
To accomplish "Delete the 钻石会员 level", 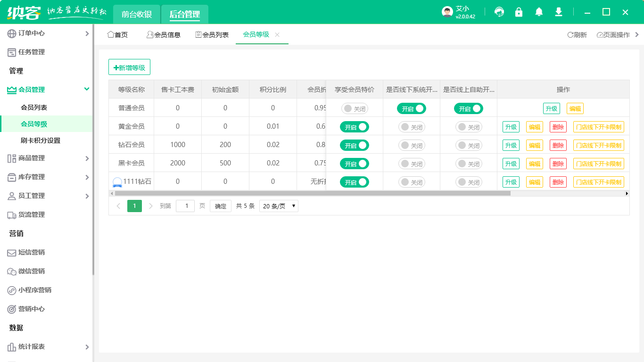I will 558,146.
